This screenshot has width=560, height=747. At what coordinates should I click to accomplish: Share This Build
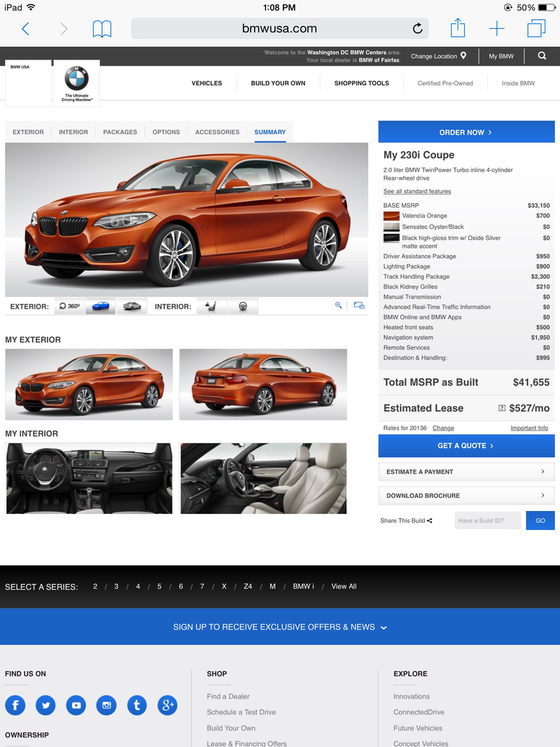click(x=406, y=520)
